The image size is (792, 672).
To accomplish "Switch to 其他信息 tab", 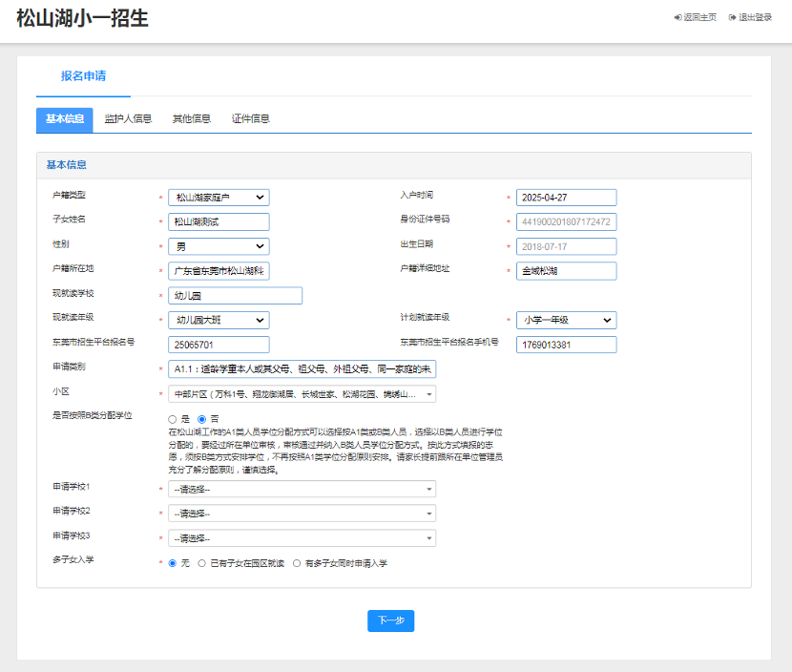I will (191, 119).
